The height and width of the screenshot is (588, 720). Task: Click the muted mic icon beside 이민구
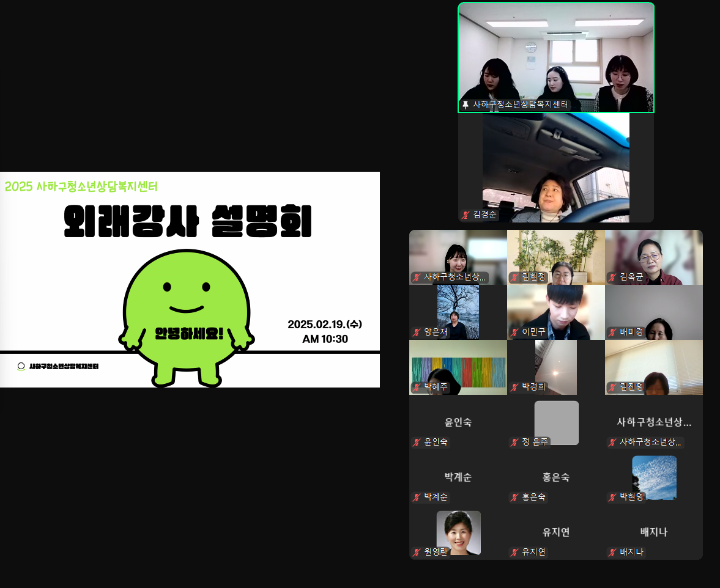515,333
